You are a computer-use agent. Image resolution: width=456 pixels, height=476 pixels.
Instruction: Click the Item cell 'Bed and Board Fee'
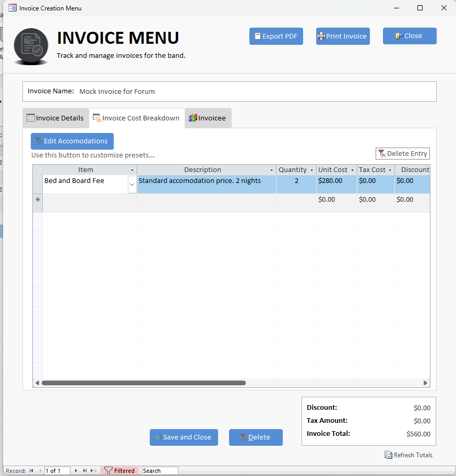click(x=85, y=184)
